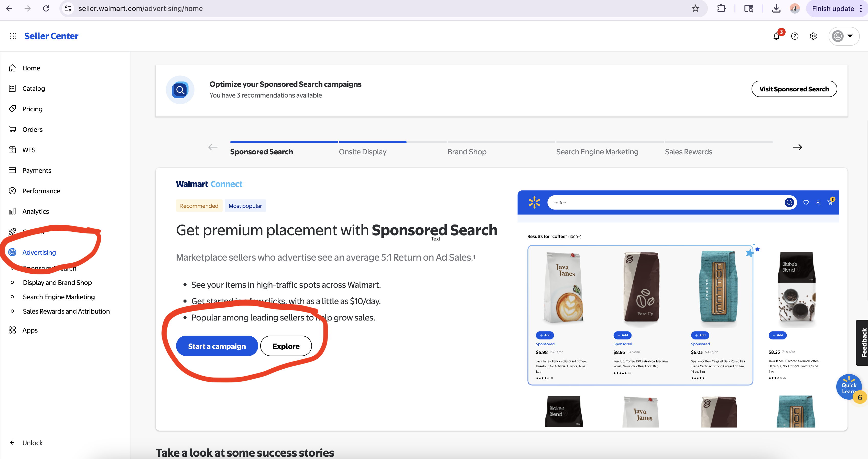This screenshot has width=868, height=459.
Task: Open the app grid icon beside Seller Center
Action: click(x=13, y=36)
